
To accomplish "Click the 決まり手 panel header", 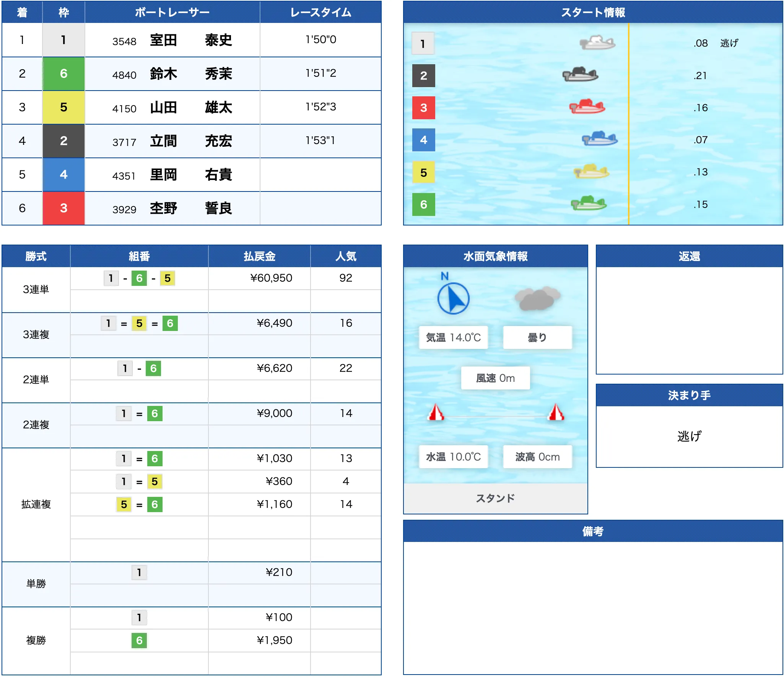I will [x=689, y=395].
